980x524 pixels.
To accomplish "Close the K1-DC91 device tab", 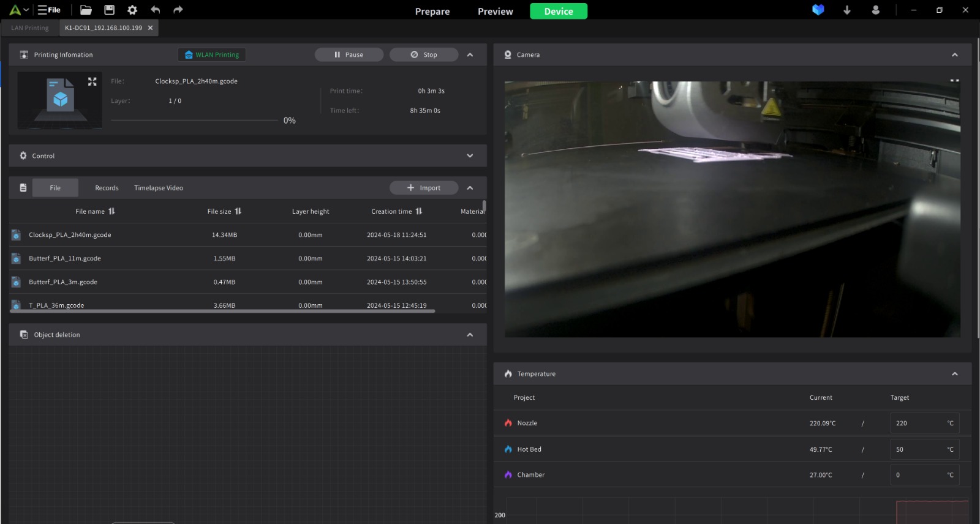I will coord(150,28).
